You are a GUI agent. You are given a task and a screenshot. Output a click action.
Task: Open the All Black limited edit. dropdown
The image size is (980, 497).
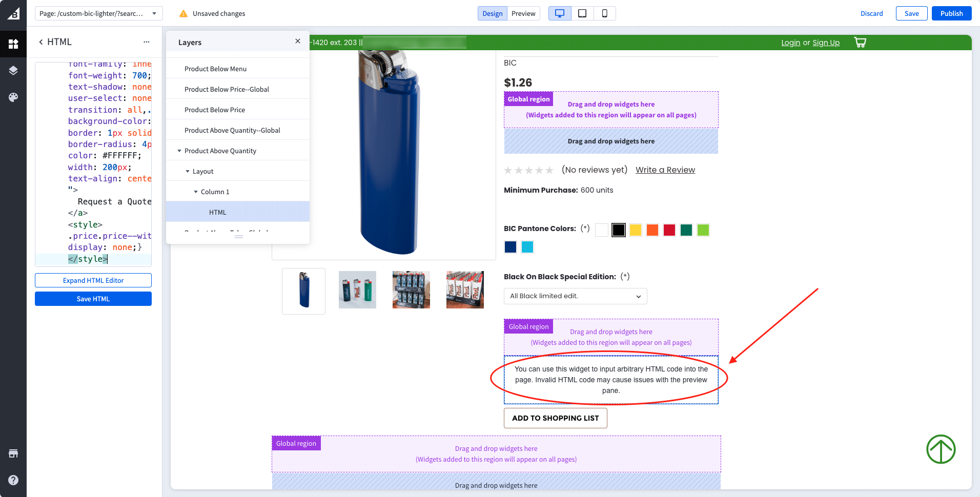coord(576,296)
